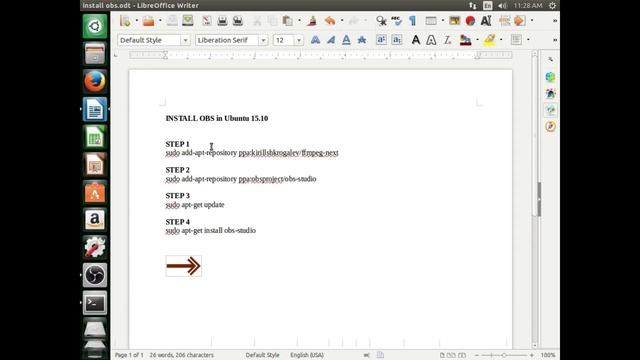The height and width of the screenshot is (360, 640).
Task: Click the Cut scissors icon
Action: coord(257,20)
